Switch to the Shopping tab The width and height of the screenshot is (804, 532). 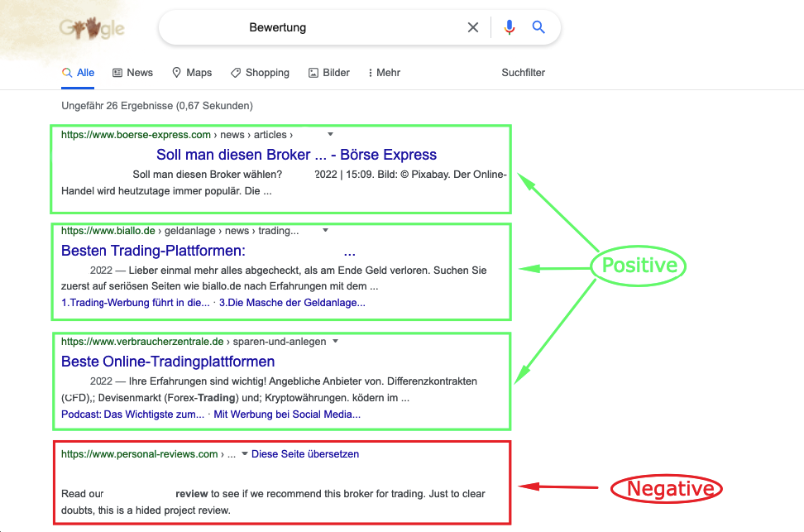coord(260,73)
